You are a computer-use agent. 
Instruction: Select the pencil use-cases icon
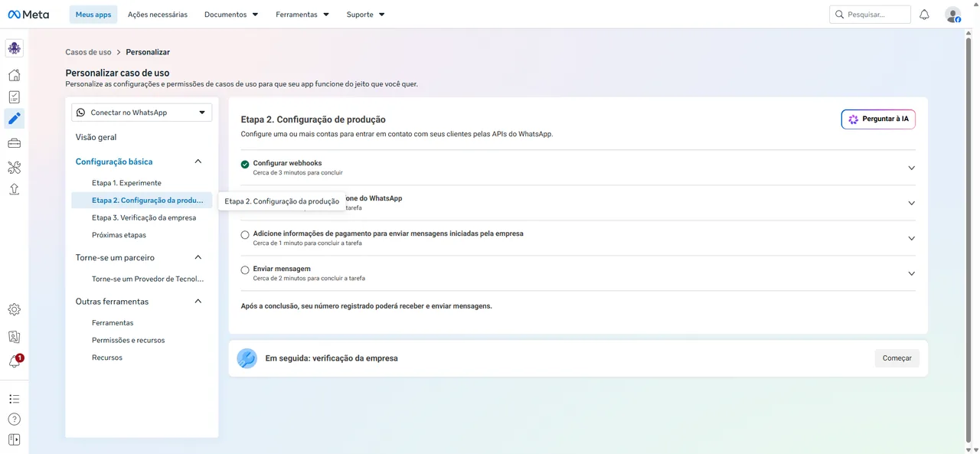[15, 119]
